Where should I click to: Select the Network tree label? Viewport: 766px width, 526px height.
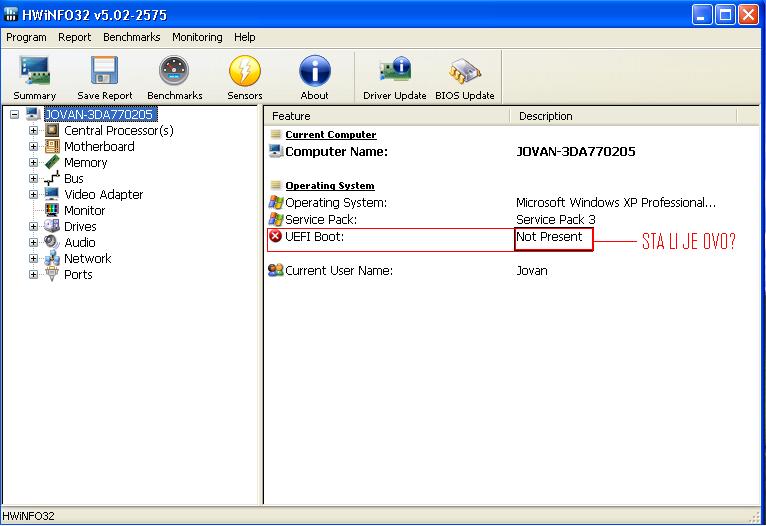[87, 258]
